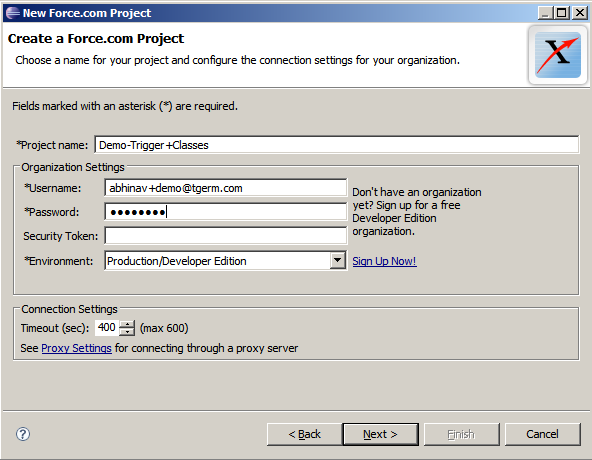Viewport: 592px width, 460px height.
Task: Focus the Project name field
Action: click(336, 145)
